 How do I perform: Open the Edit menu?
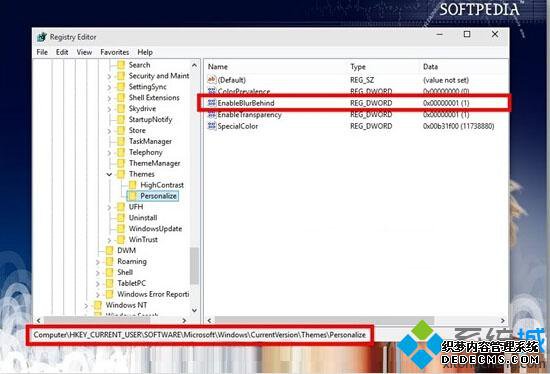62,52
